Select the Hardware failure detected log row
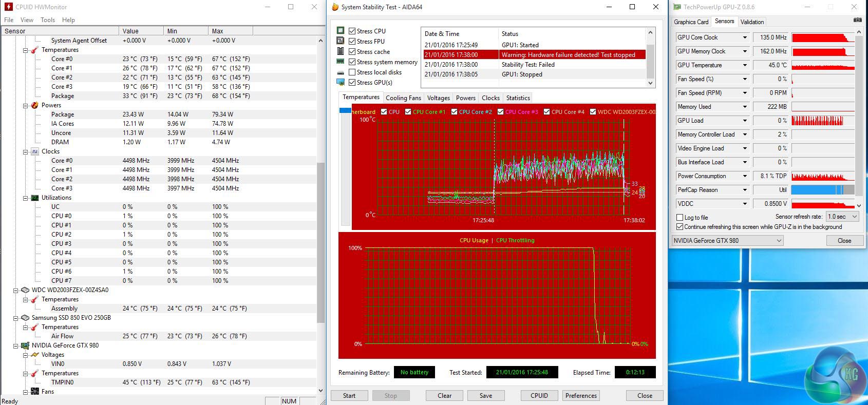The height and width of the screenshot is (405, 868). 534,55
